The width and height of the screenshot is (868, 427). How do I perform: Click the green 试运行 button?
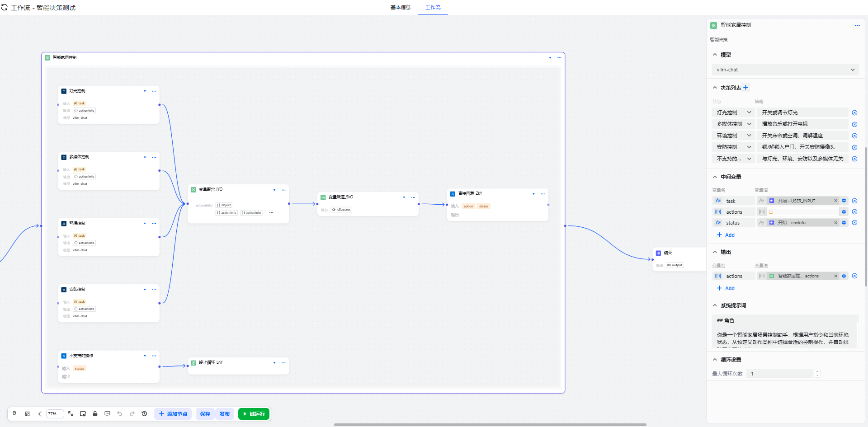pyautogui.click(x=254, y=414)
